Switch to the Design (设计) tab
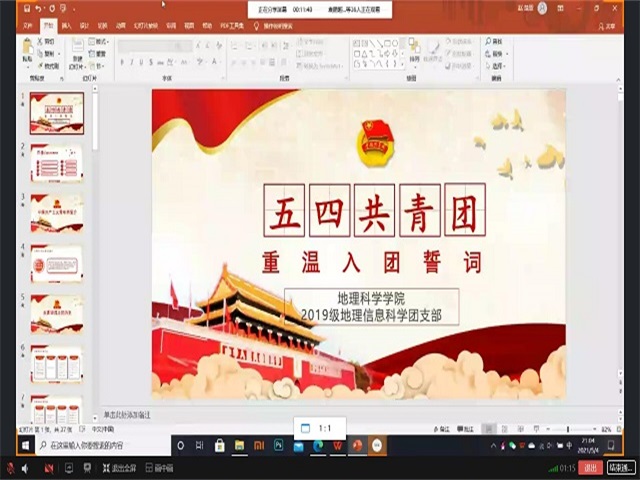This screenshot has width=640, height=480. coord(84,26)
